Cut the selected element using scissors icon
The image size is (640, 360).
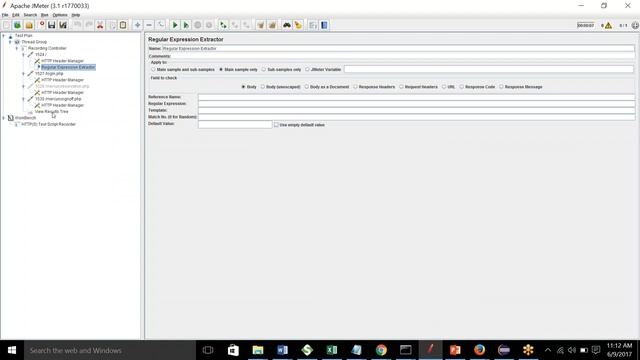click(100, 25)
